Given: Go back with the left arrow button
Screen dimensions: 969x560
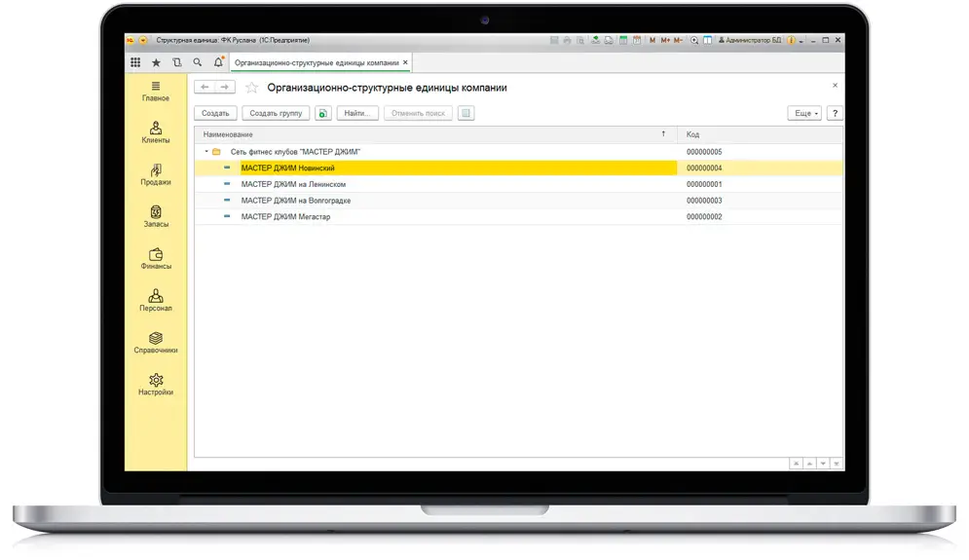Looking at the screenshot, I should (205, 87).
